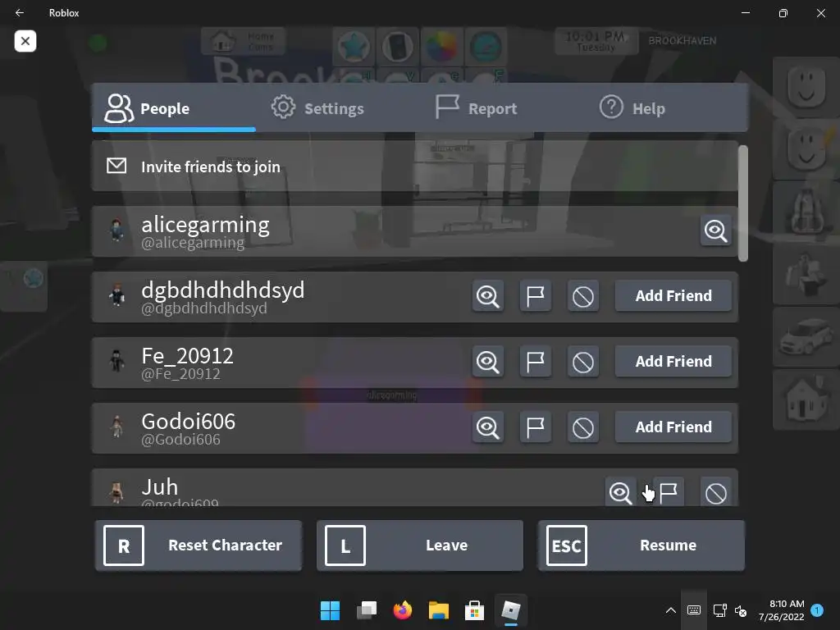Report player dgbdhdhdhdsyd with flag icon
The image size is (840, 630).
tap(535, 295)
